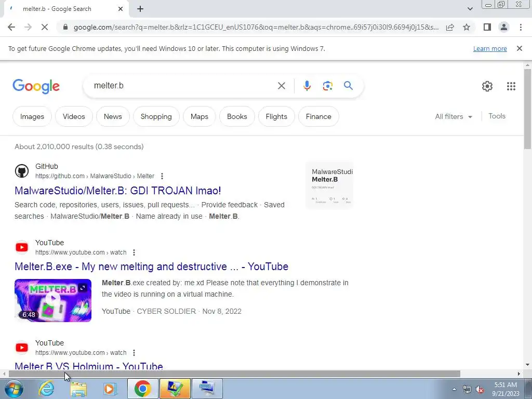
Task: Open the keyboard app in the taskbar
Action: [x=207, y=389]
